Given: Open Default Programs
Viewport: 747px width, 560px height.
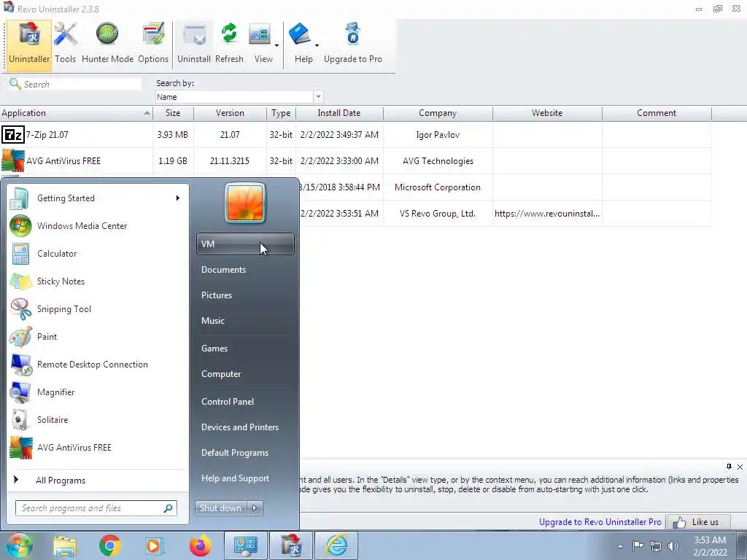Looking at the screenshot, I should tap(245, 453).
